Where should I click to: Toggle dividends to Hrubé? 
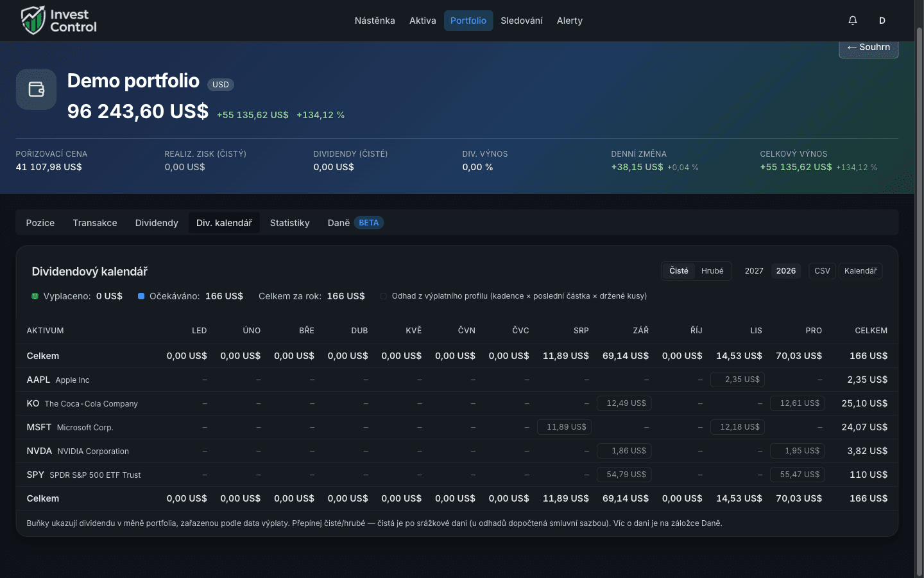tap(712, 271)
